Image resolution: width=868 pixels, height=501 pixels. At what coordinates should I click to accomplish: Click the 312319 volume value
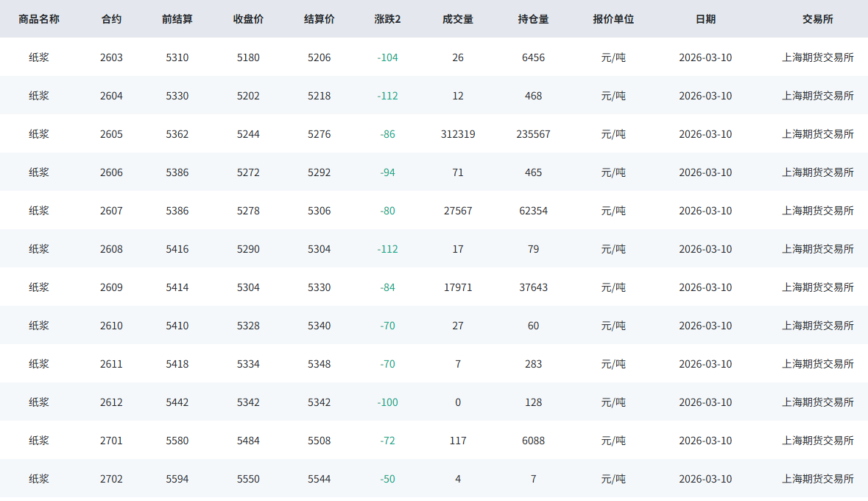click(458, 134)
